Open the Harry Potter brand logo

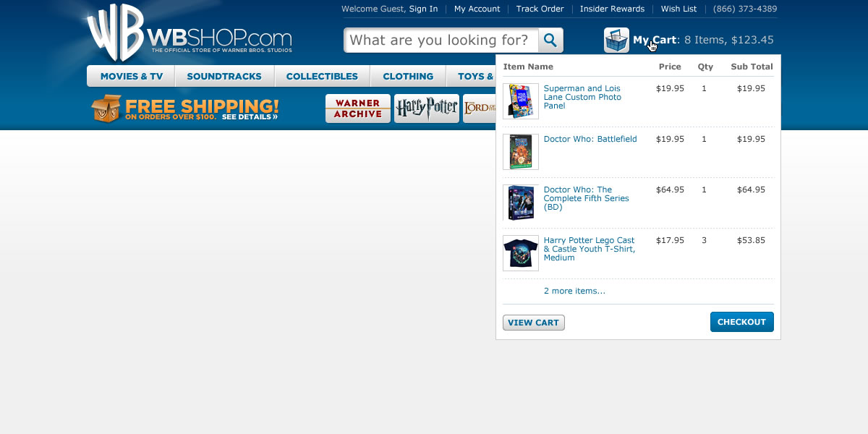click(426, 108)
